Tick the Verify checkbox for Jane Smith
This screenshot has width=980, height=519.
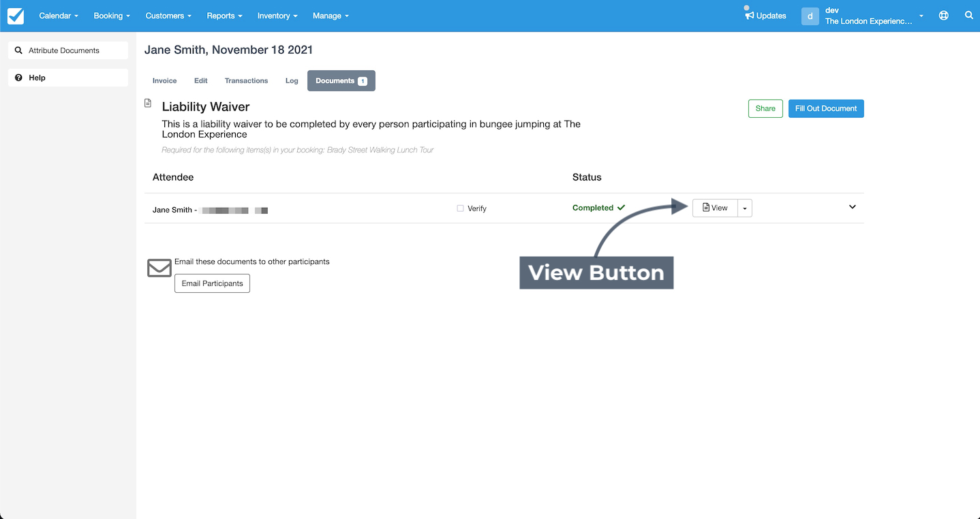[460, 208]
